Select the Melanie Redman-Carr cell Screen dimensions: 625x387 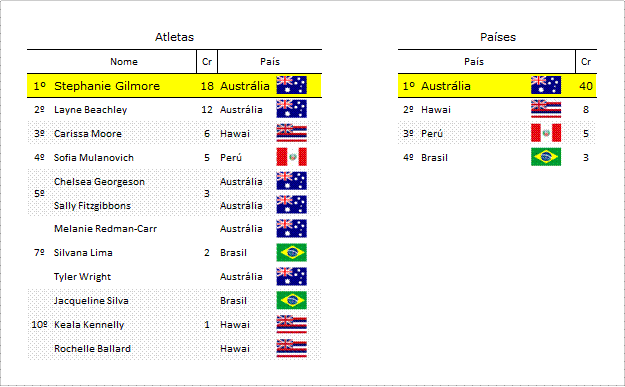[x=106, y=229]
